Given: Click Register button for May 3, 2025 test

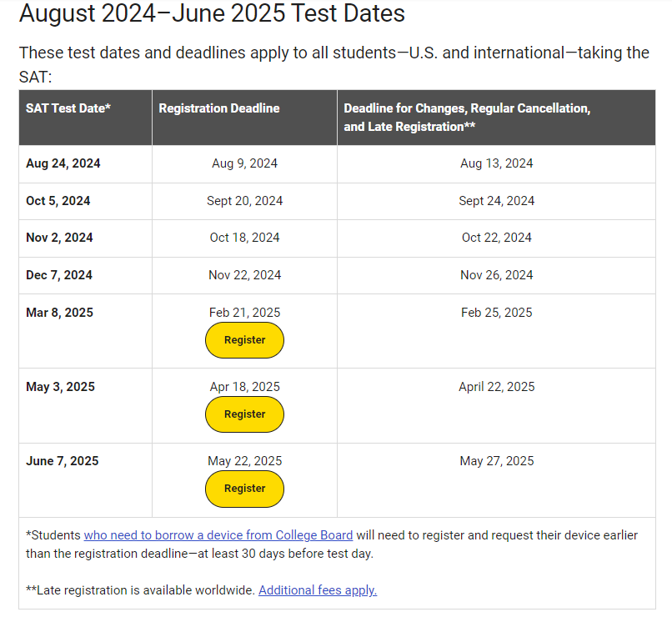Looking at the screenshot, I should tap(244, 414).
